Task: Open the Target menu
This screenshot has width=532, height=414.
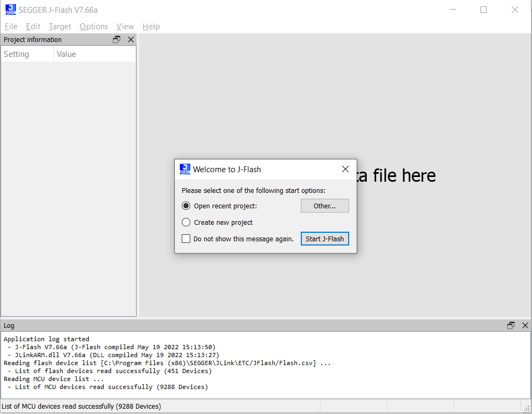Action: click(60, 27)
